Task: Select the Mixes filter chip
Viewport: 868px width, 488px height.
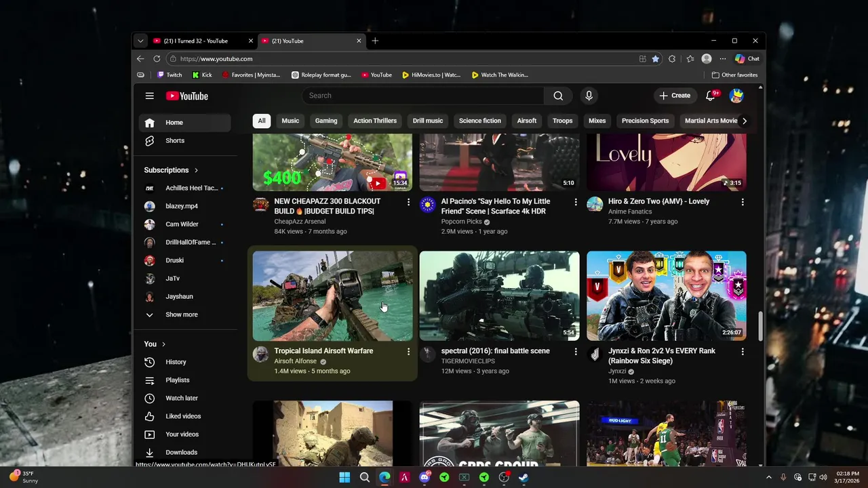Action: pos(597,121)
